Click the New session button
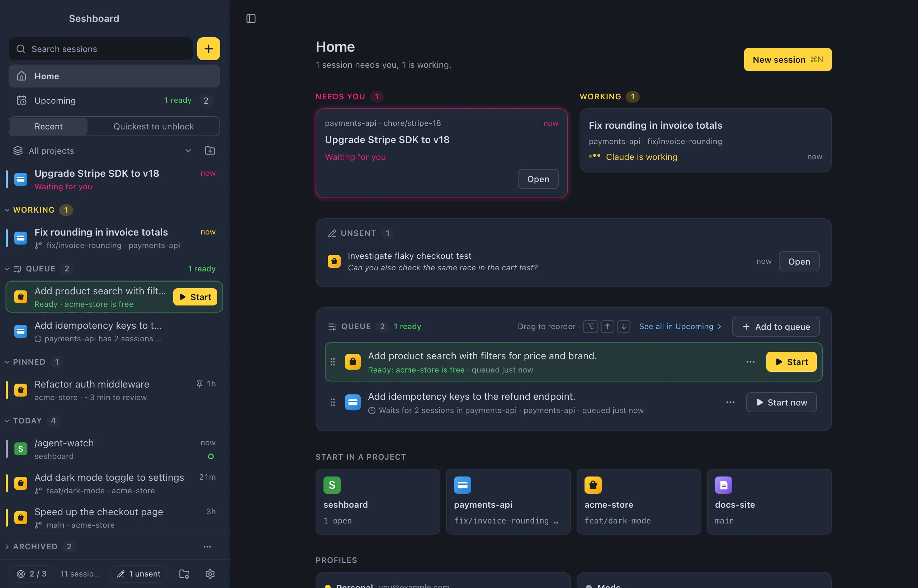The image size is (918, 588). [x=787, y=60]
